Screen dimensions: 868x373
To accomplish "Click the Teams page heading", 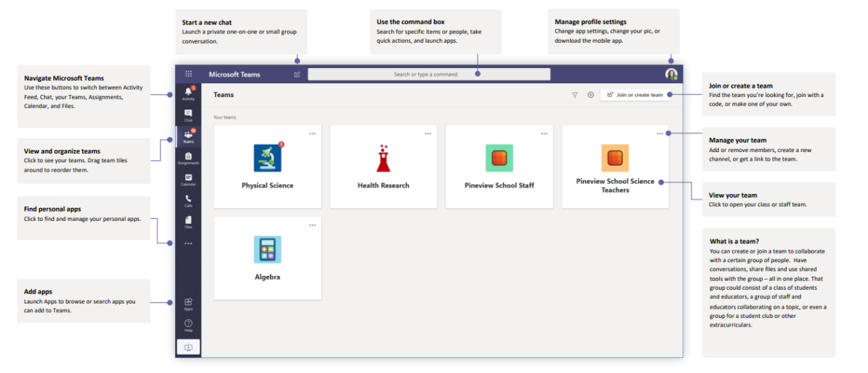I will coord(224,95).
